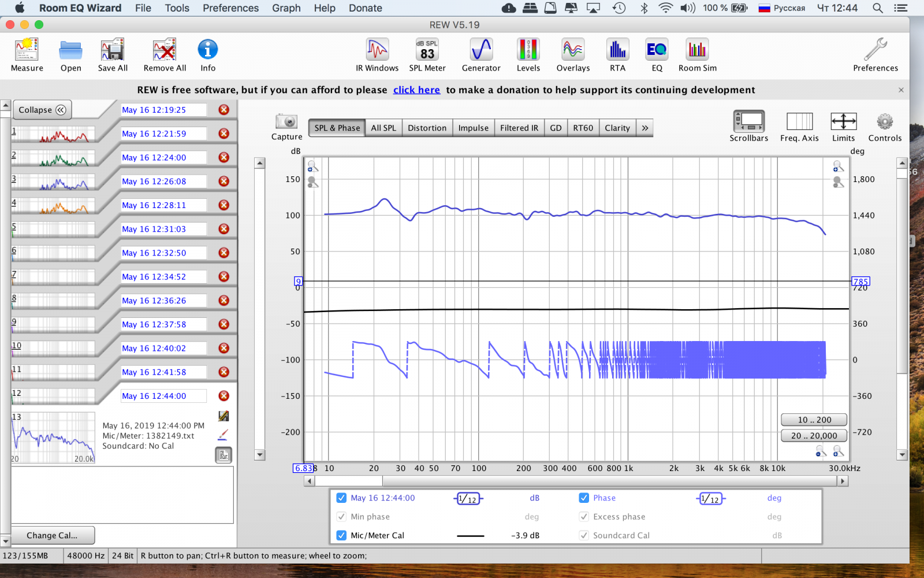Click Remove All measurements icon
This screenshot has width=924, height=578.
point(165,50)
